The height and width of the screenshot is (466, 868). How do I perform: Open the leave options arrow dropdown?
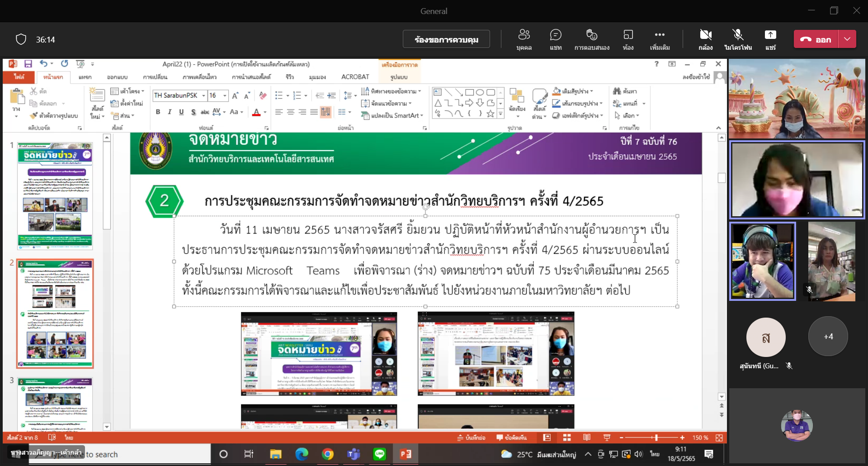[847, 39]
